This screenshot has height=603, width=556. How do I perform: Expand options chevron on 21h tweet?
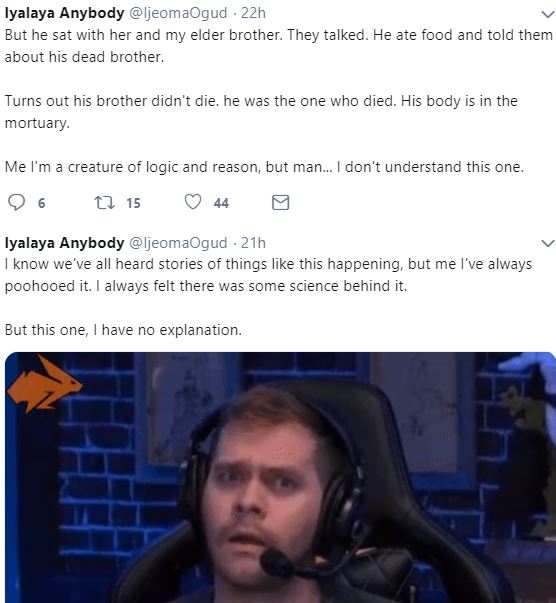pyautogui.click(x=548, y=243)
